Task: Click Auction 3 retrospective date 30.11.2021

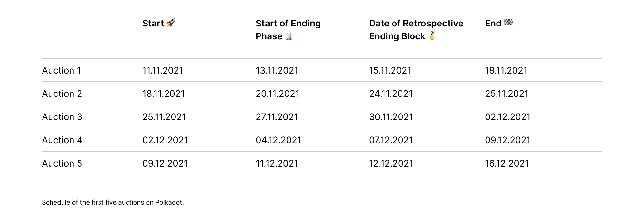Action: click(391, 117)
